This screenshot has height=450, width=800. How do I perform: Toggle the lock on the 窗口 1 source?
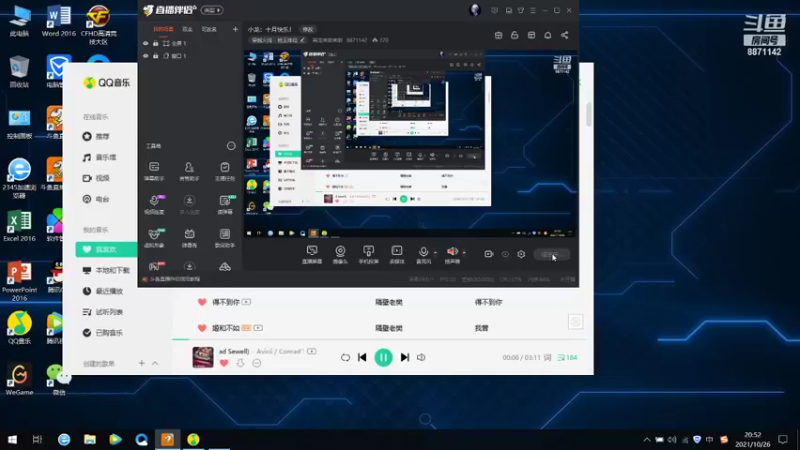point(156,56)
